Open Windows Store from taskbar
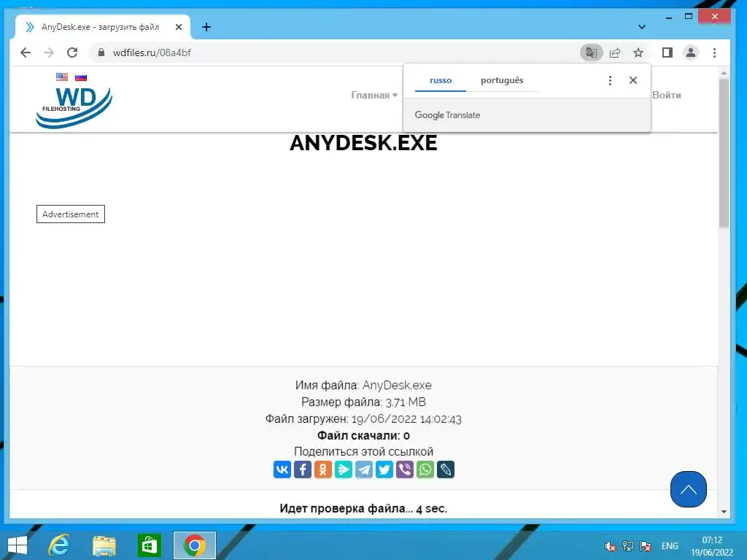Image resolution: width=747 pixels, height=560 pixels. click(x=149, y=545)
